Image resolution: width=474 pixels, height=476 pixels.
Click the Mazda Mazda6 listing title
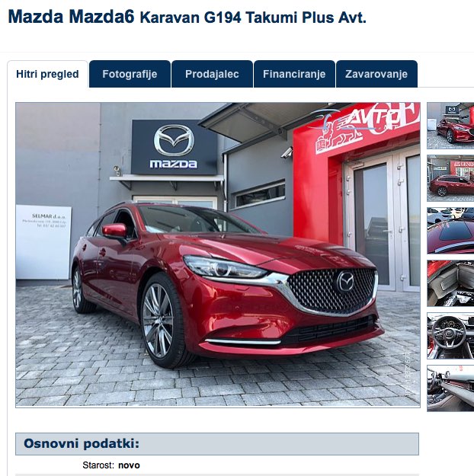point(71,17)
